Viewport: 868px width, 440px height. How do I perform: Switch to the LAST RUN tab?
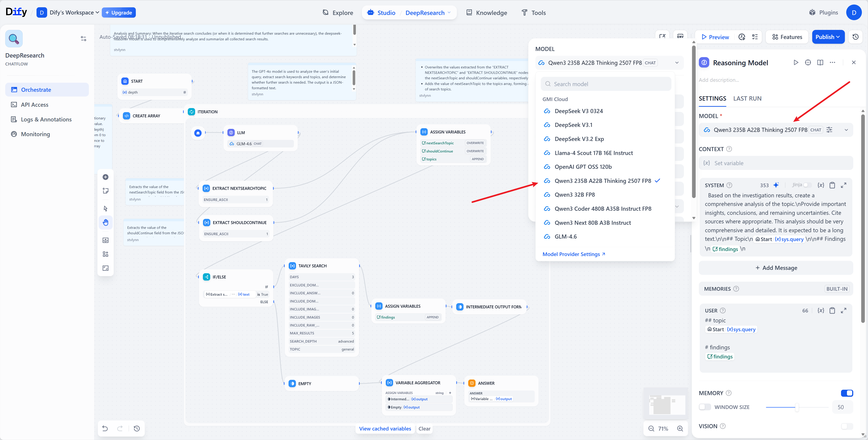[747, 99]
